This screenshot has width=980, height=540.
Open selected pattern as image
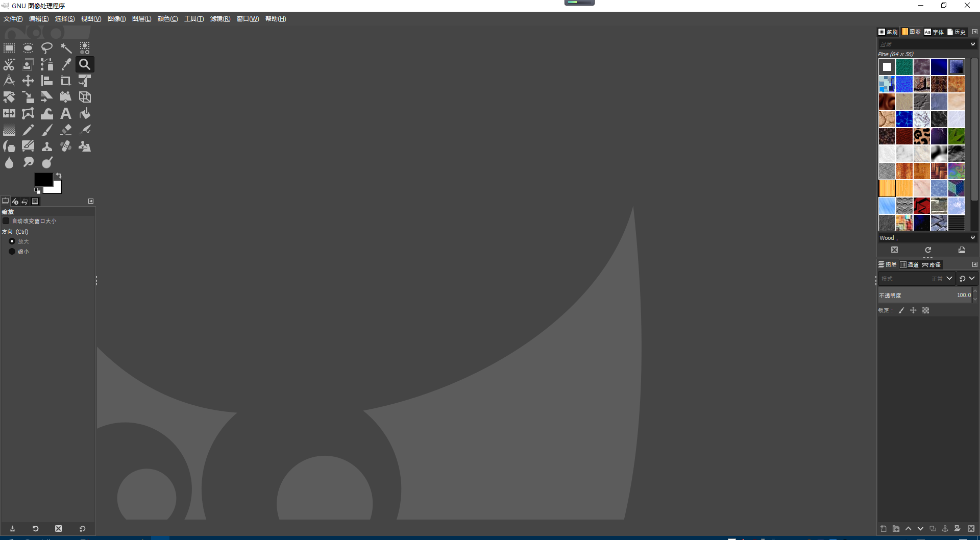point(962,250)
